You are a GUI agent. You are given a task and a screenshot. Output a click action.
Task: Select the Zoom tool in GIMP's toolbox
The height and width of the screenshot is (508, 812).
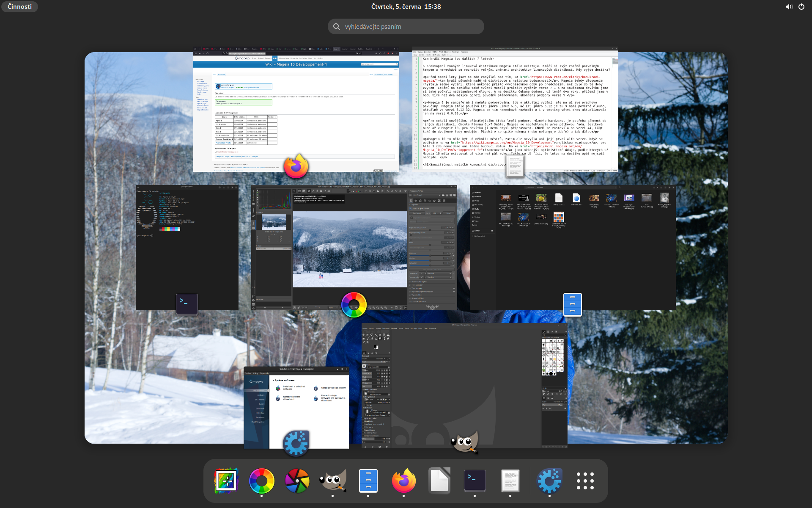pos(368,342)
